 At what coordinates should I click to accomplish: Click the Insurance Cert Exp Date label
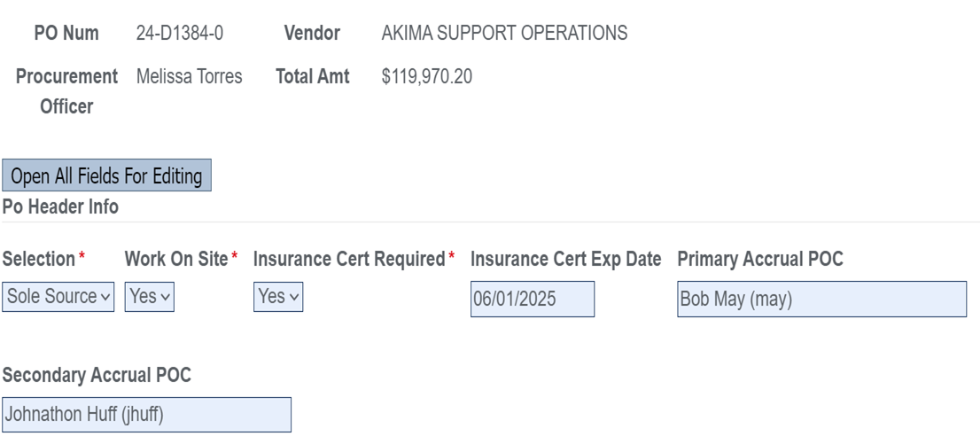click(565, 259)
